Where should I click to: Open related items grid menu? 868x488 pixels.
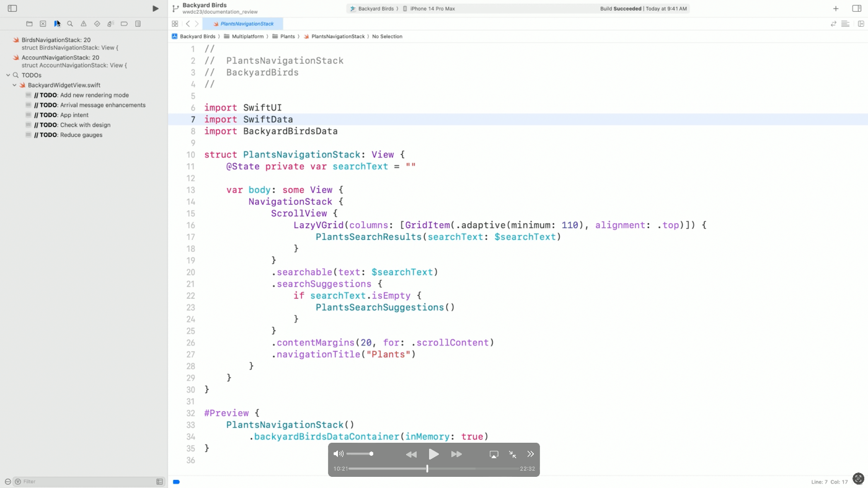pyautogui.click(x=175, y=24)
